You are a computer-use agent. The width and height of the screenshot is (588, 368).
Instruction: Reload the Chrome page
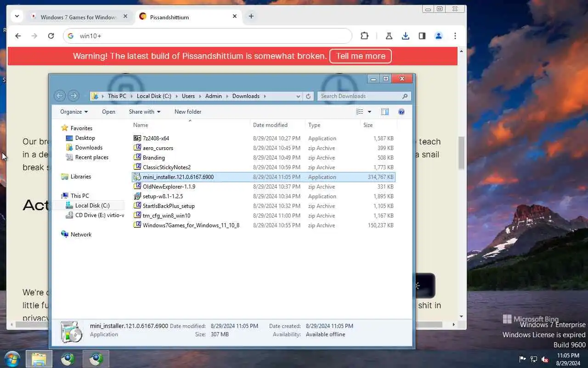(51, 36)
